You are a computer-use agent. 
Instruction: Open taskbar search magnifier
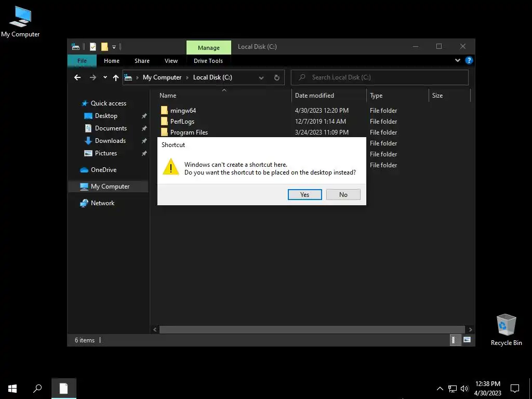pos(37,389)
